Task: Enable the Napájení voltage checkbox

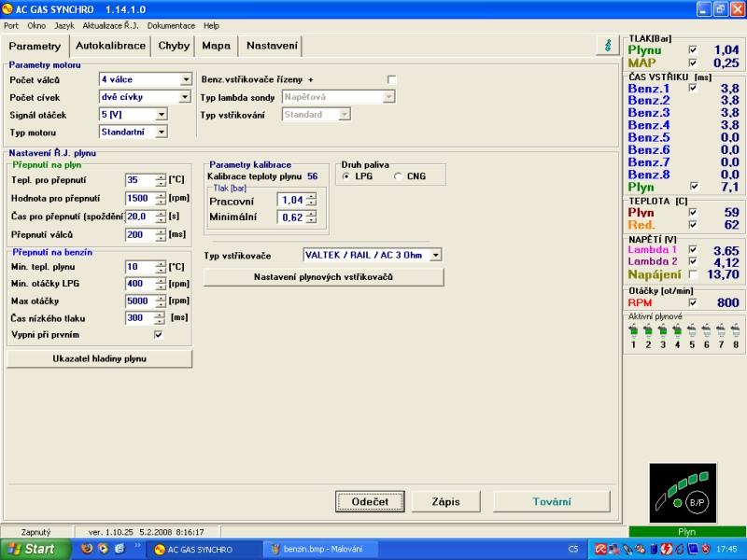Action: tap(693, 274)
